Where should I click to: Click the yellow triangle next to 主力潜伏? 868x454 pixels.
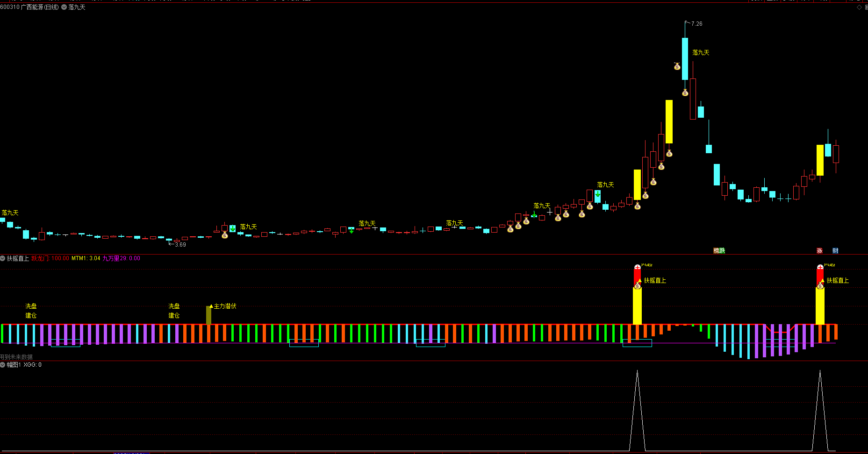click(211, 306)
